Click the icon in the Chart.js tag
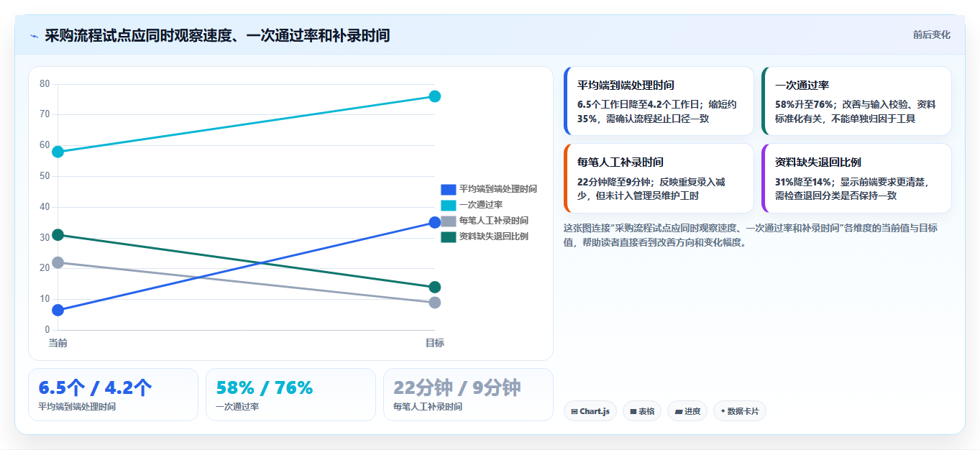The width and height of the screenshot is (980, 450). pyautogui.click(x=574, y=412)
